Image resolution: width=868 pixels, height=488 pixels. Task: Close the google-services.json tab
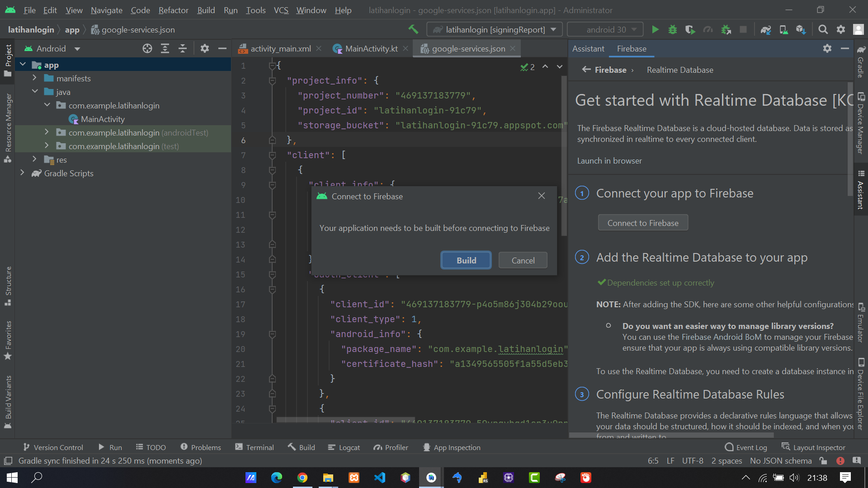pos(513,48)
